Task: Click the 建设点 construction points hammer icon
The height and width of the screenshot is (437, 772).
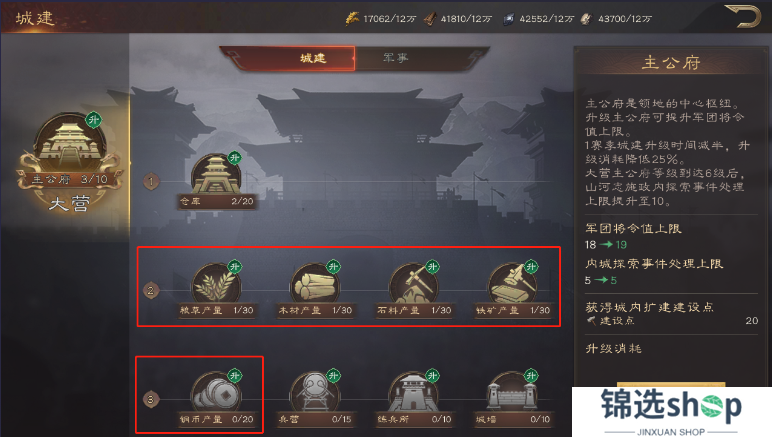Action: (x=592, y=321)
